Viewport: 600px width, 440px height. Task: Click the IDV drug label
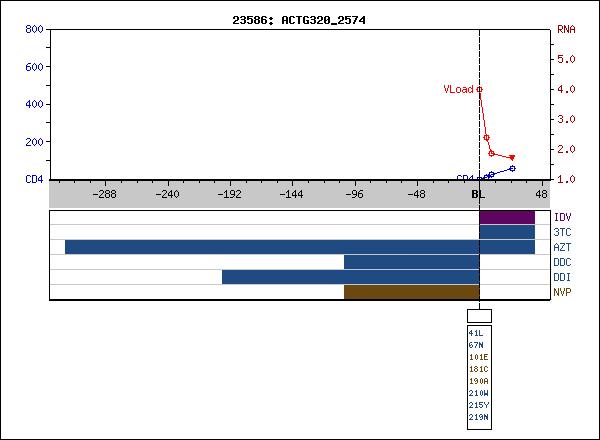[562, 217]
